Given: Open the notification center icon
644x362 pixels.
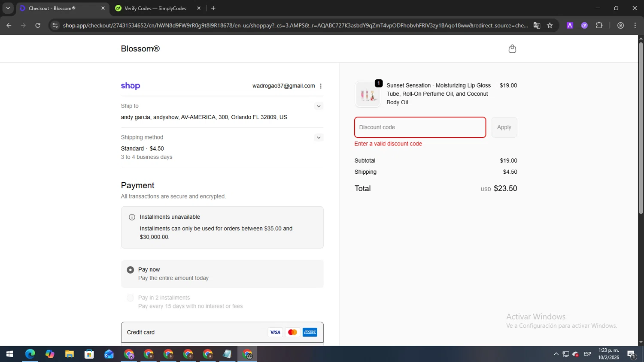Looking at the screenshot, I should click(632, 354).
